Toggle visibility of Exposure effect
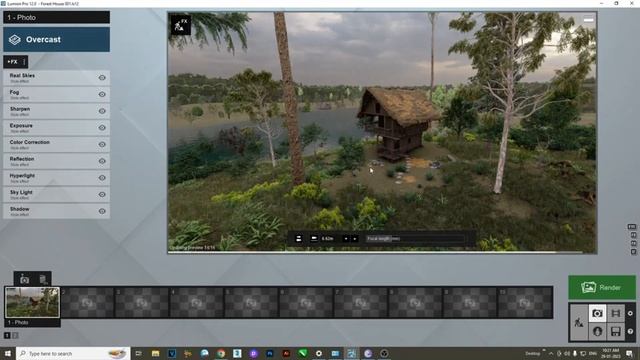The image size is (640, 360). pos(102,128)
